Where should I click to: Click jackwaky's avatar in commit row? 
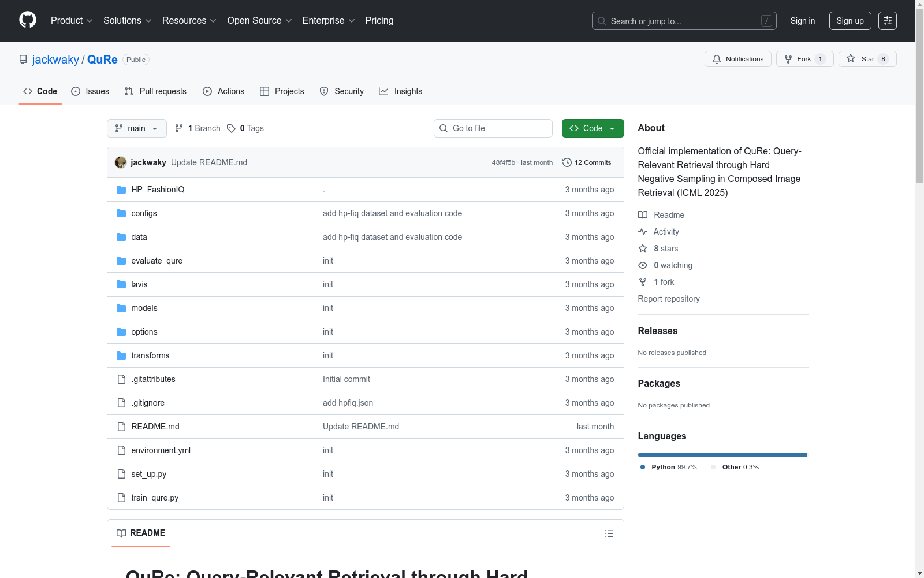click(121, 162)
